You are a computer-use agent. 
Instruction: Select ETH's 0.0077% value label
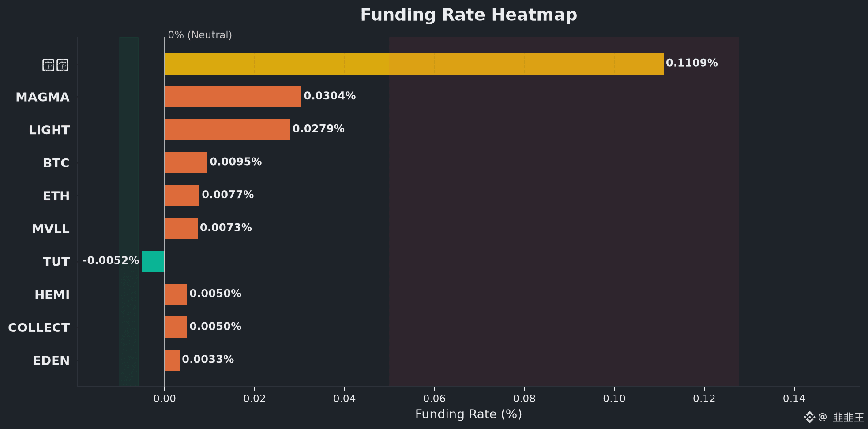click(x=228, y=195)
